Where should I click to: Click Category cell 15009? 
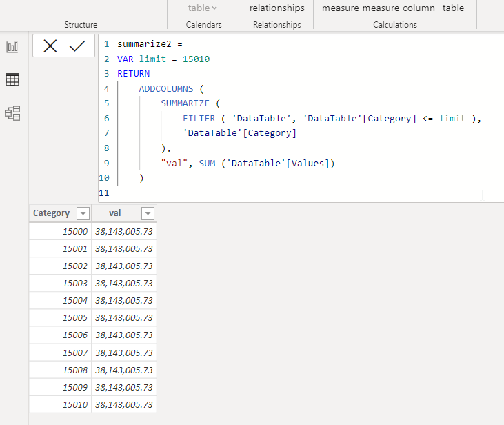(x=61, y=387)
